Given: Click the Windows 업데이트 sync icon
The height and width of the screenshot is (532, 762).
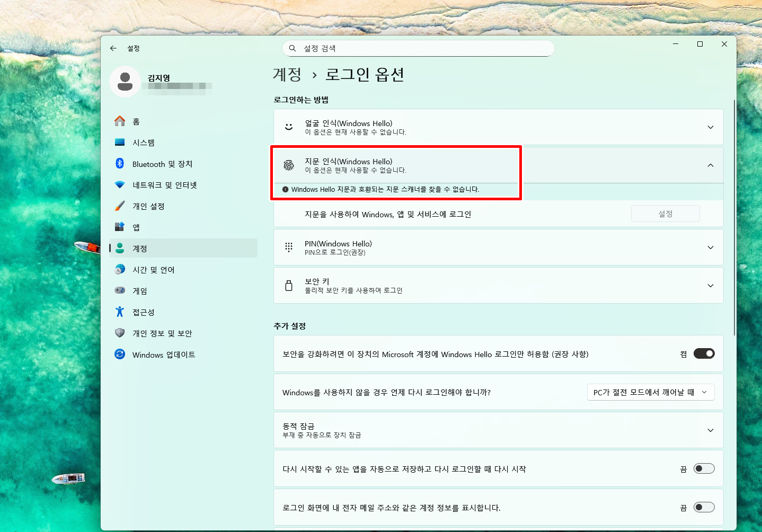Looking at the screenshot, I should click(x=120, y=354).
